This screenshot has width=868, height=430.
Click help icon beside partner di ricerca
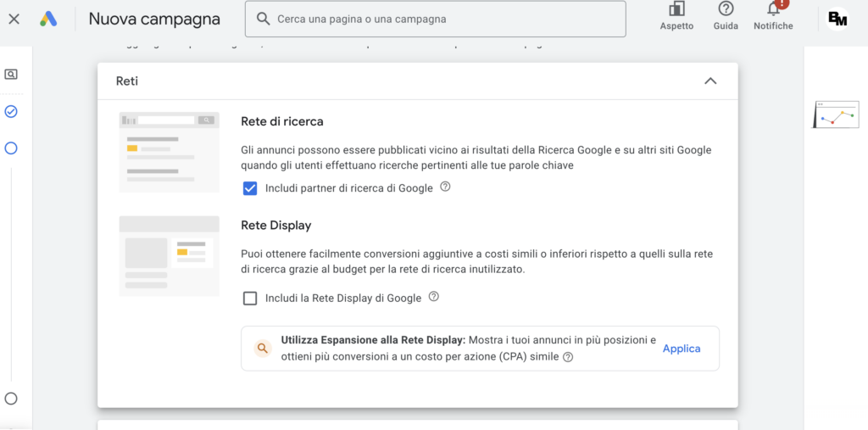[x=446, y=187]
